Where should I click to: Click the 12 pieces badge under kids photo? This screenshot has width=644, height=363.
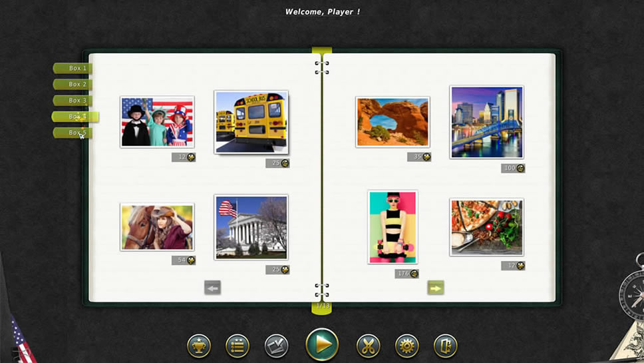coord(184,157)
